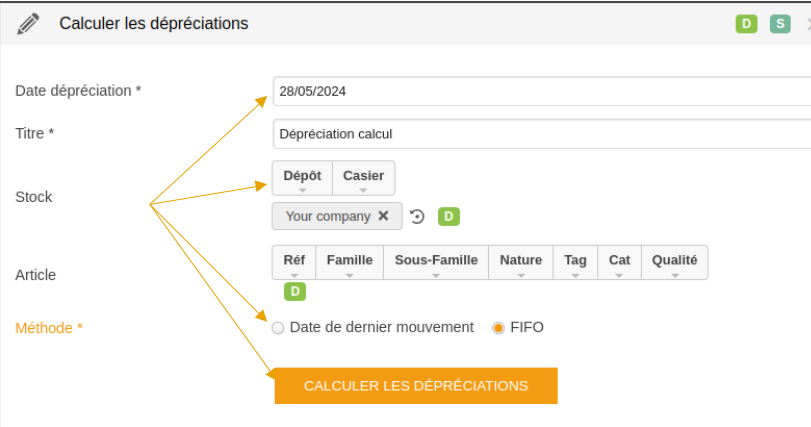
Task: Click the Date dépréciation input field
Action: coord(542,91)
